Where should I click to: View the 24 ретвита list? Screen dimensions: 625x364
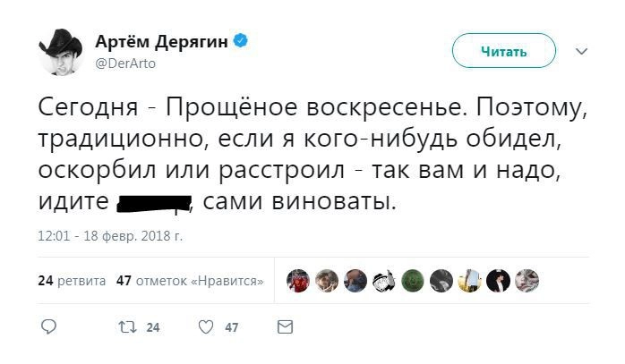coord(72,281)
